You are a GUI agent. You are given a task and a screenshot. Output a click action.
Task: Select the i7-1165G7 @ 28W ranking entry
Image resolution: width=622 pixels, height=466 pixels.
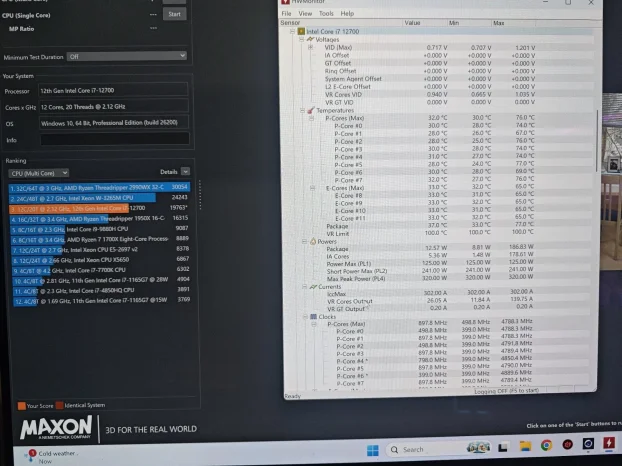click(x=102, y=280)
